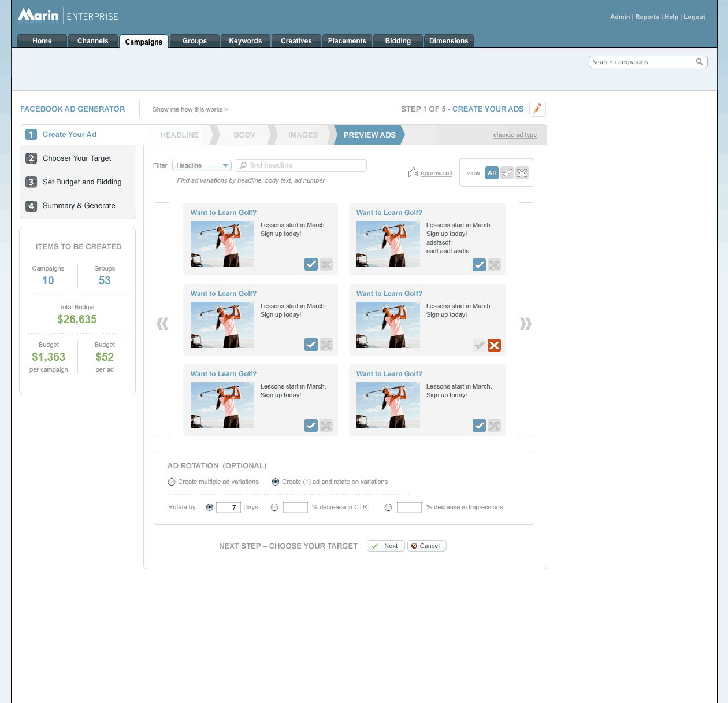Select the '% decrease in CTR' radio button
728x703 pixels.
(x=274, y=508)
